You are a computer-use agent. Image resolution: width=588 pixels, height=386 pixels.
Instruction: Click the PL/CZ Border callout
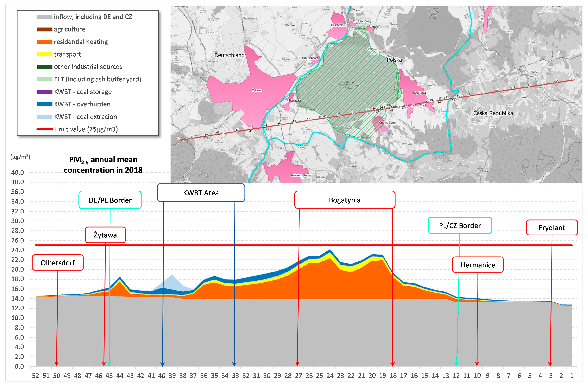460,225
